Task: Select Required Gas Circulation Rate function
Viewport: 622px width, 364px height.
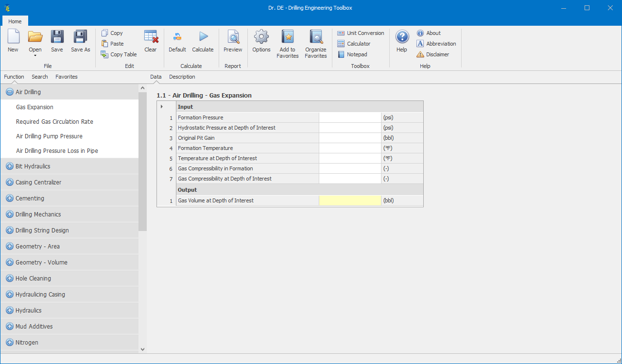Action: point(54,122)
